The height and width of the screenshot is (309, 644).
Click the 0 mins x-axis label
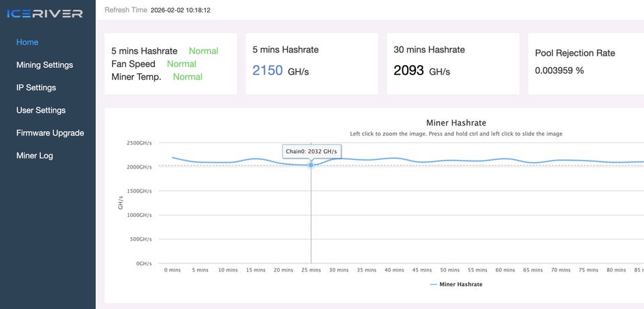(x=172, y=270)
